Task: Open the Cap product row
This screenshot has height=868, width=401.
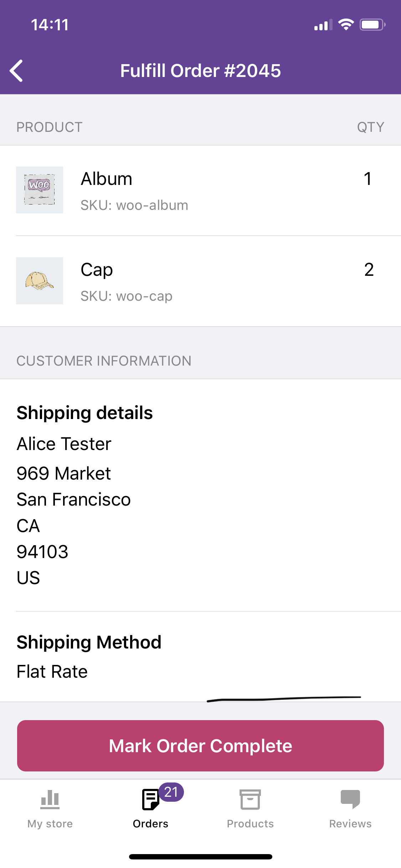Action: 200,281
